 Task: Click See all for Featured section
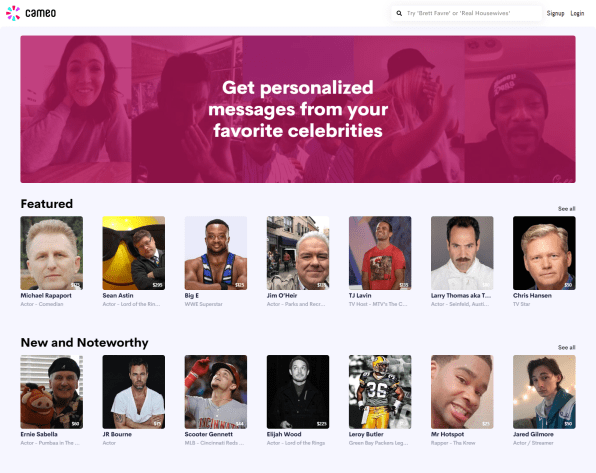point(566,209)
